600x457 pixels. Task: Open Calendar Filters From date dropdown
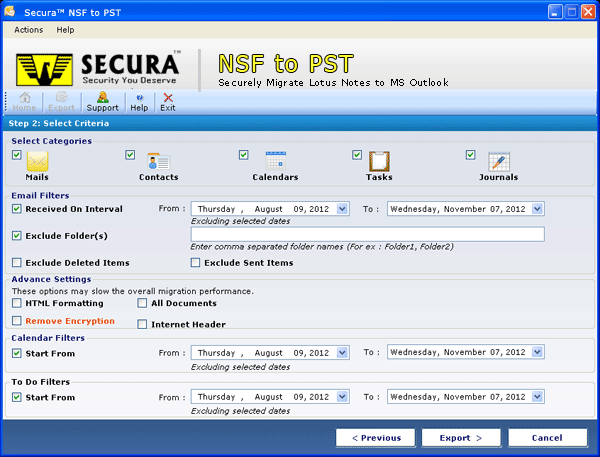342,353
